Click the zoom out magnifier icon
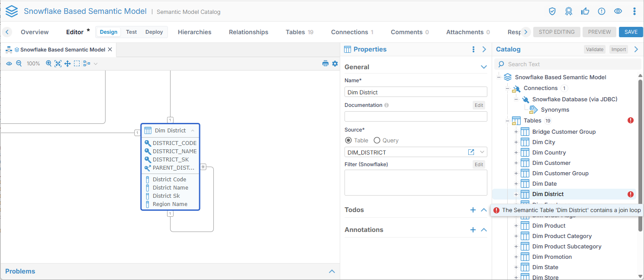 (19, 64)
